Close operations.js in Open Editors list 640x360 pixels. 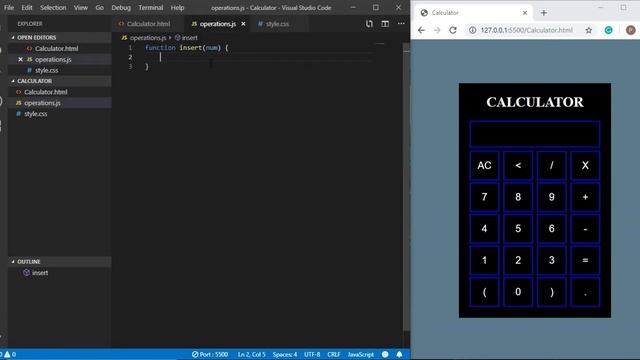pos(20,59)
